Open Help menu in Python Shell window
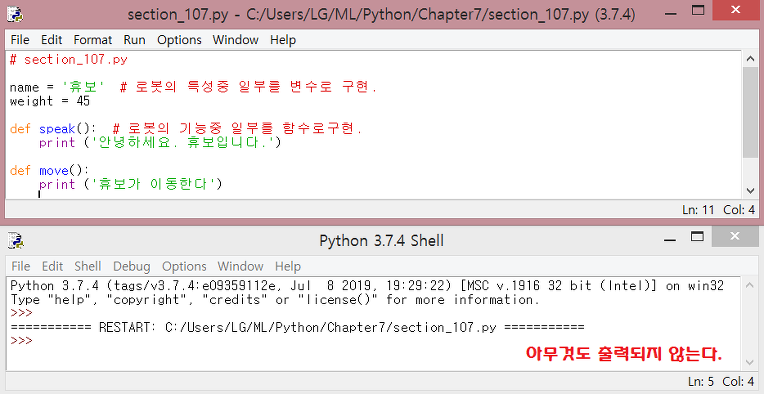Viewport: 764px width, 394px height. click(x=288, y=266)
